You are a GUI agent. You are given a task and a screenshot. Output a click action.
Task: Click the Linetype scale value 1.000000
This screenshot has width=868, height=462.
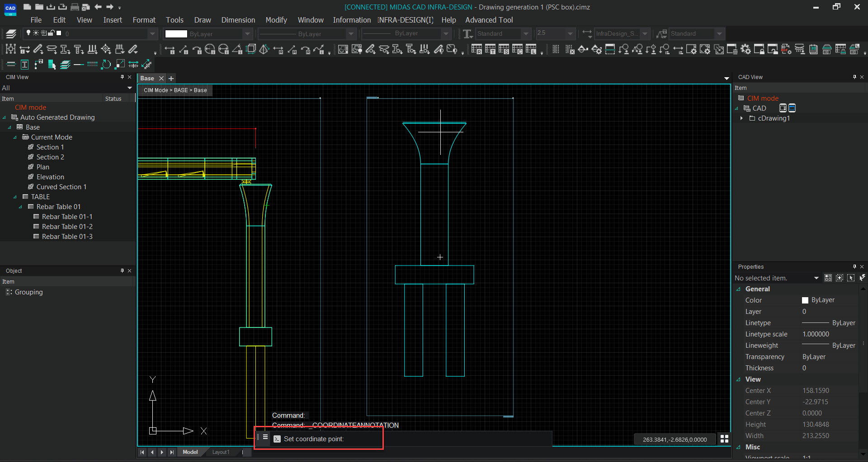pyautogui.click(x=816, y=334)
